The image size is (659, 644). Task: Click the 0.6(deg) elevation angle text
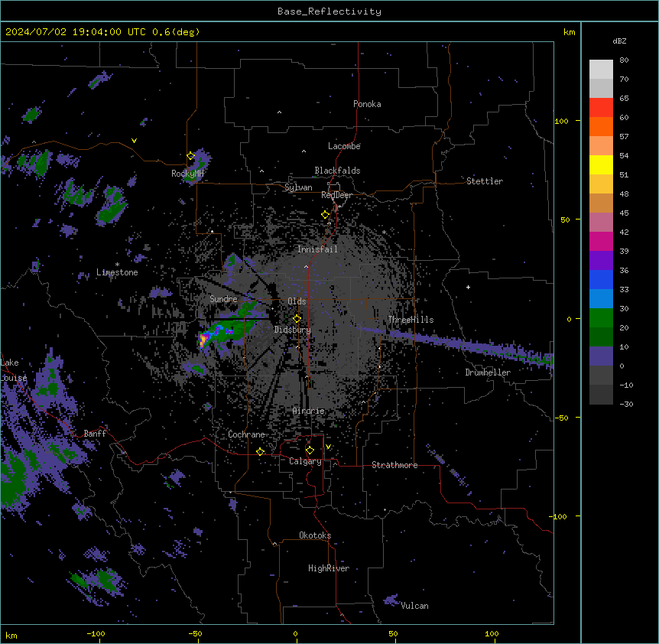176,32
